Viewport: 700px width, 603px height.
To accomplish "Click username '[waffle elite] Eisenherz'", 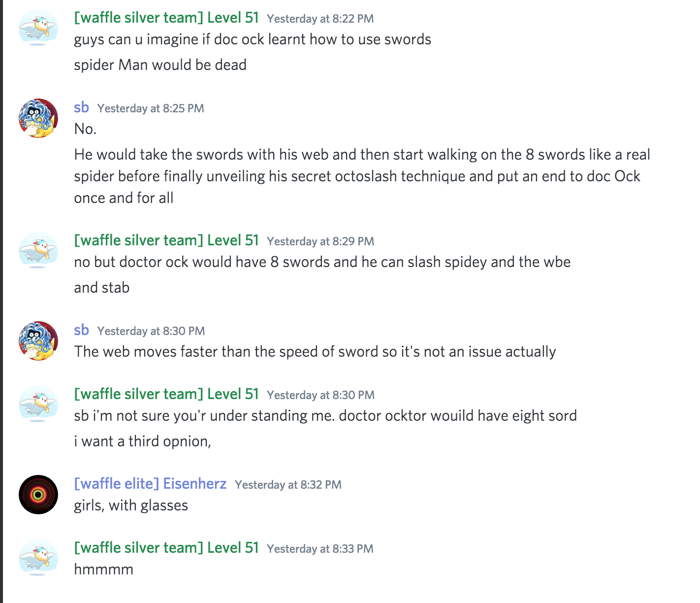I will click(x=150, y=484).
